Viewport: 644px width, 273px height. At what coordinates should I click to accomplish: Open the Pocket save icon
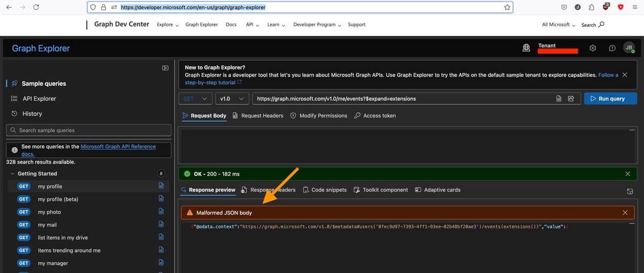tap(564, 8)
